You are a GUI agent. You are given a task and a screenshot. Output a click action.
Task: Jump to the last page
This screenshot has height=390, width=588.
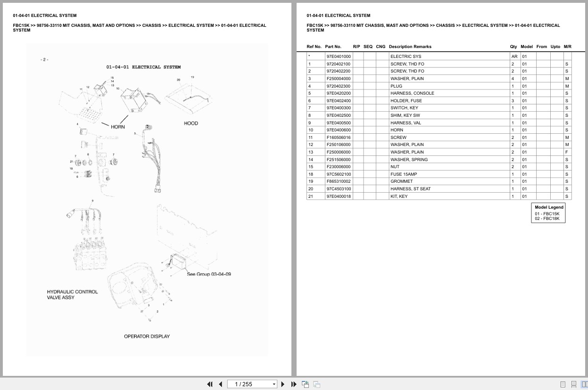click(294, 384)
